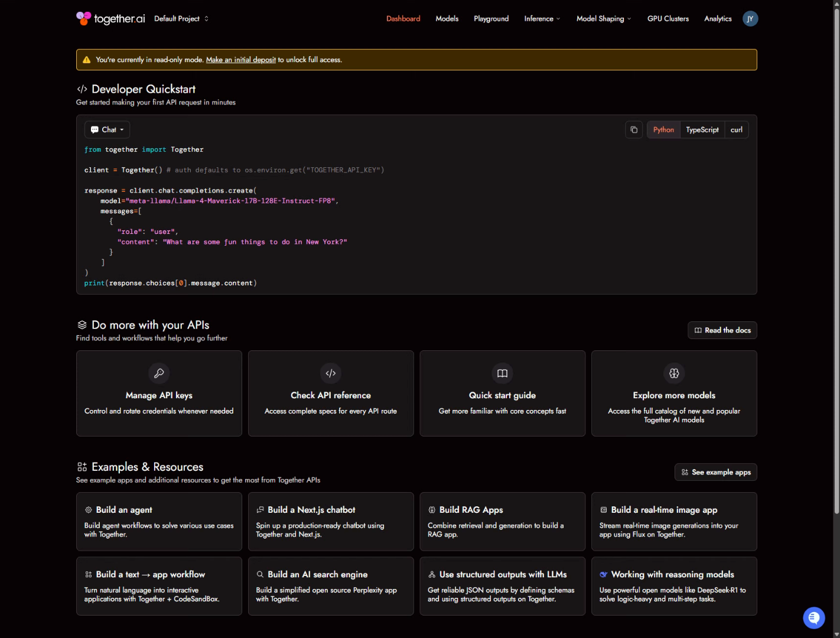Open Working with reasoning models example
Screen dimensions: 840x638
(x=674, y=586)
